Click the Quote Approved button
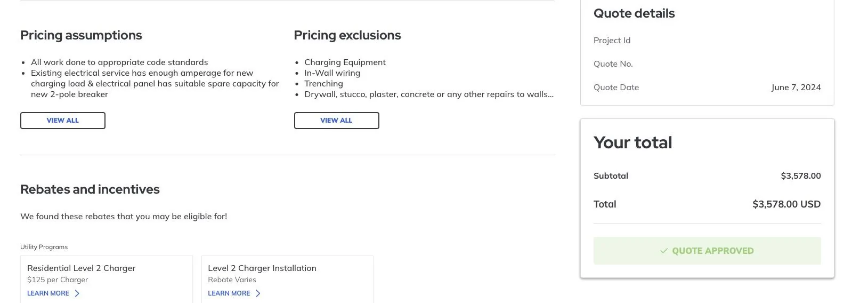Image resolution: width=868 pixels, height=303 pixels. click(x=707, y=251)
